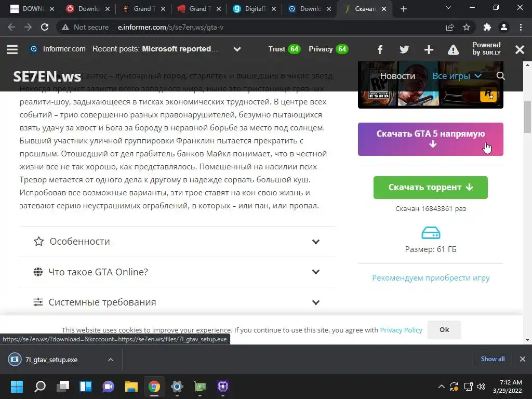
Task: Open Settings gear on taskbar
Action: click(177, 387)
